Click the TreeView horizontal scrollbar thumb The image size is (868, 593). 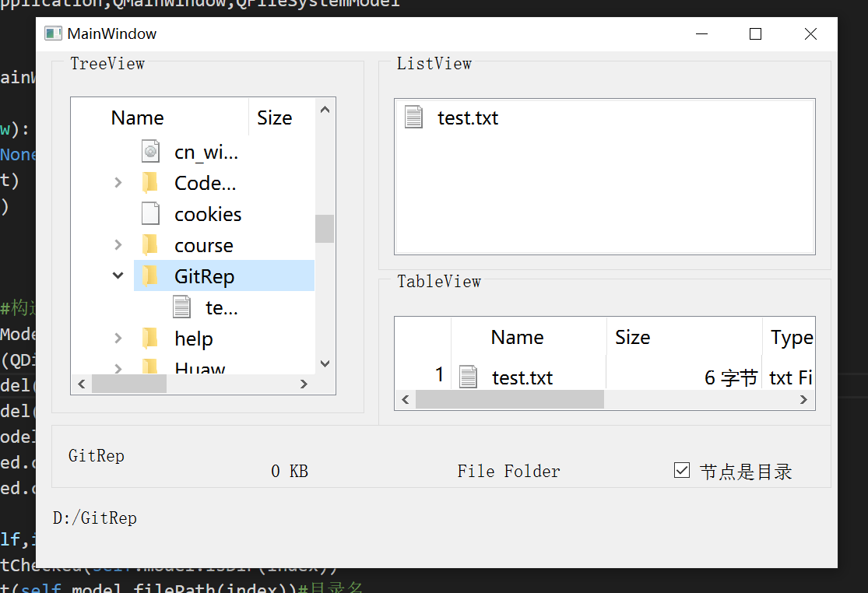coord(129,384)
